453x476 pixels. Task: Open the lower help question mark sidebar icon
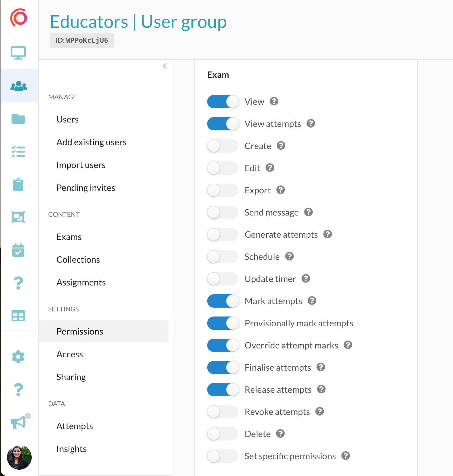coord(18,390)
